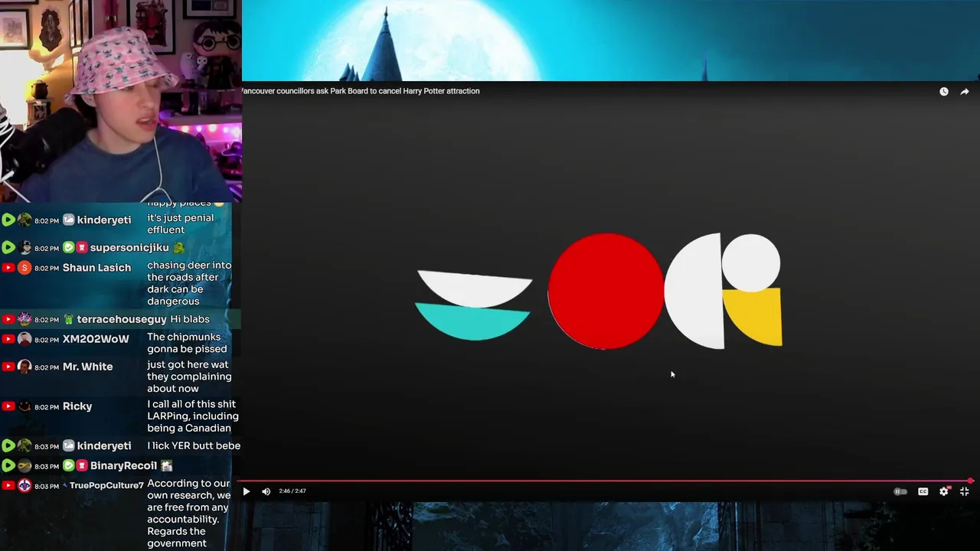This screenshot has height=551, width=980.
Task: Click the username Shaun Lasich
Action: click(x=96, y=268)
